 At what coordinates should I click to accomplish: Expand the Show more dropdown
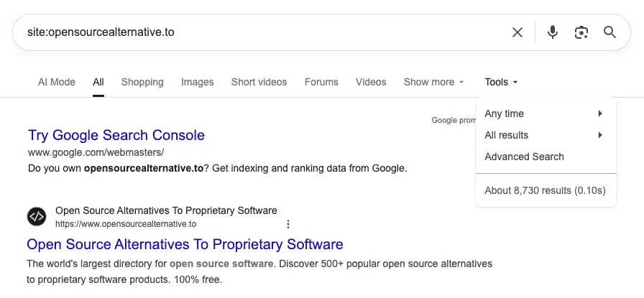[x=433, y=82]
